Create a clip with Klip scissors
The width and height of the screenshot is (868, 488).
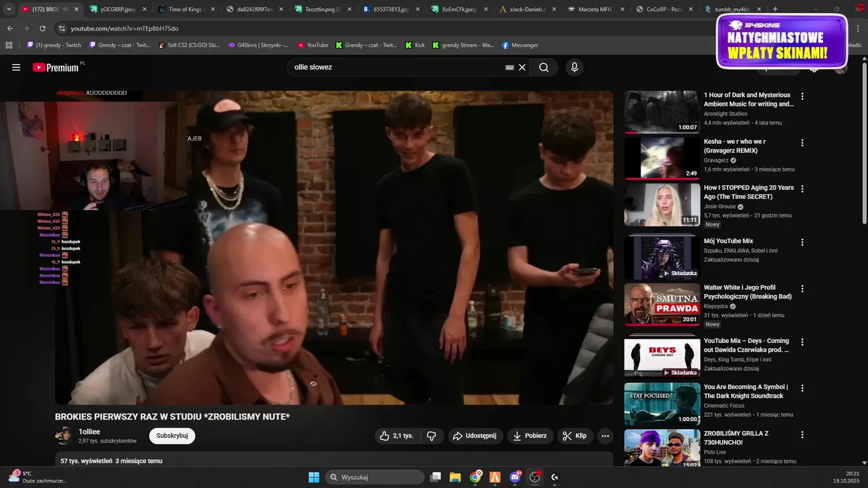(574, 436)
